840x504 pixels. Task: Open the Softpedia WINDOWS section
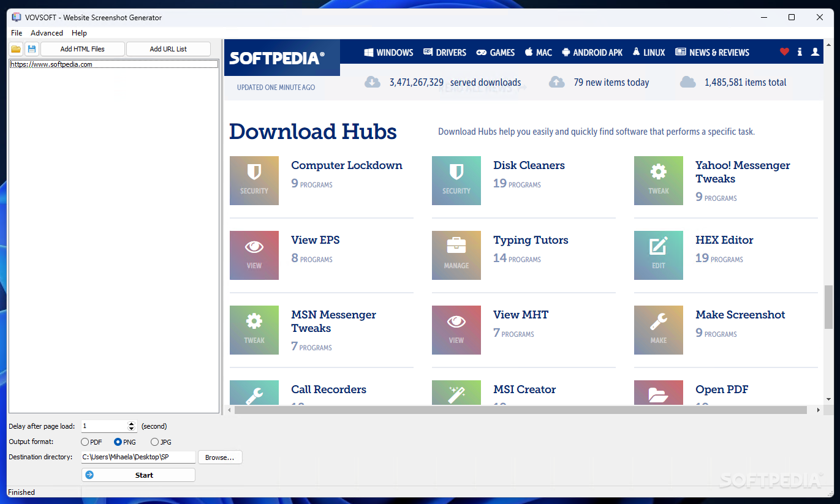pyautogui.click(x=388, y=53)
